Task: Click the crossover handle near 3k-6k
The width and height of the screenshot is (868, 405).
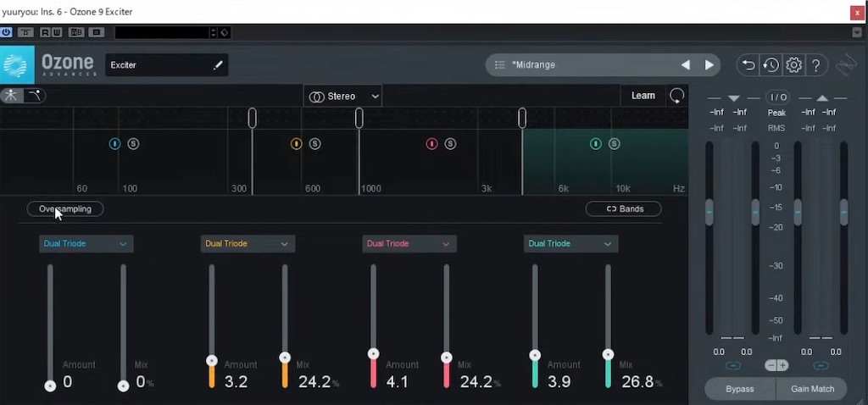Action: pyautogui.click(x=522, y=118)
